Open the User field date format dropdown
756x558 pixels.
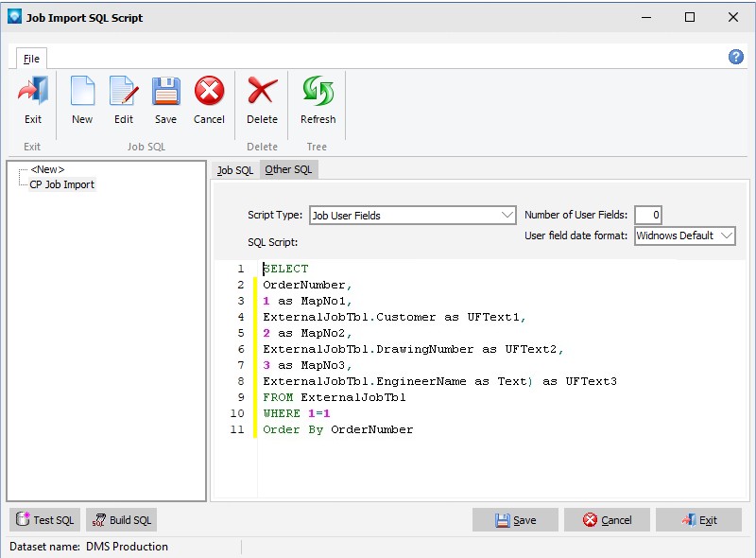tap(684, 235)
